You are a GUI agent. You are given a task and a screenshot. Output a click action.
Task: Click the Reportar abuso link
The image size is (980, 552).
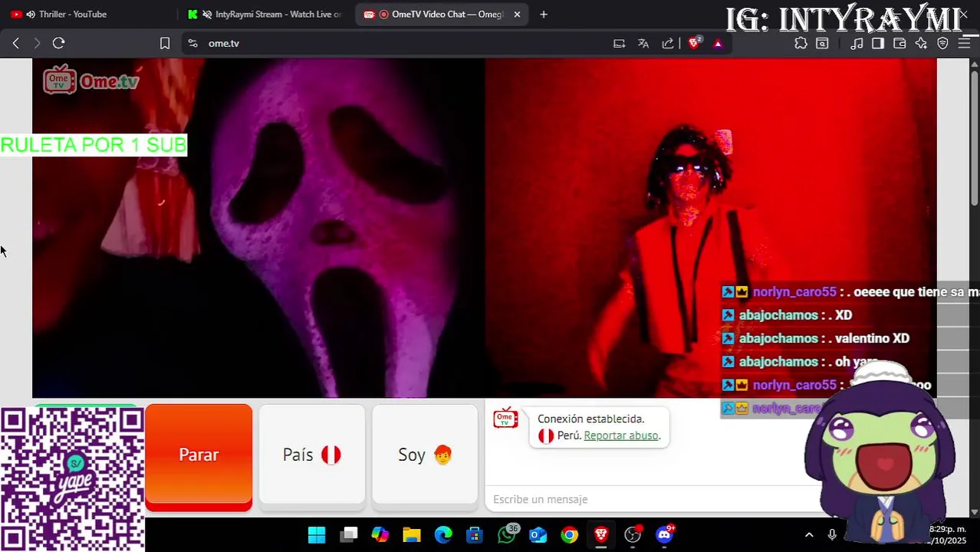click(x=621, y=435)
